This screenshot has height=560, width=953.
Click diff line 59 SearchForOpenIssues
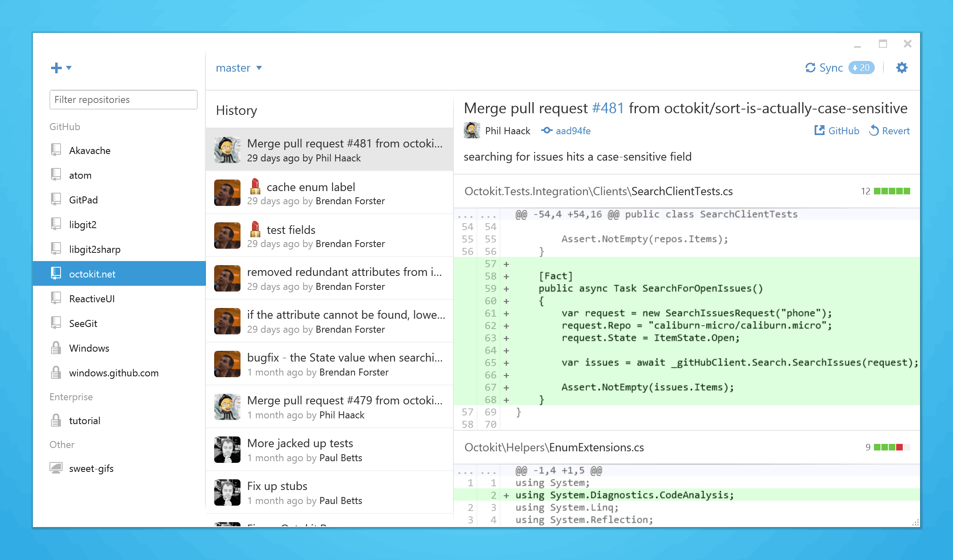click(687, 288)
